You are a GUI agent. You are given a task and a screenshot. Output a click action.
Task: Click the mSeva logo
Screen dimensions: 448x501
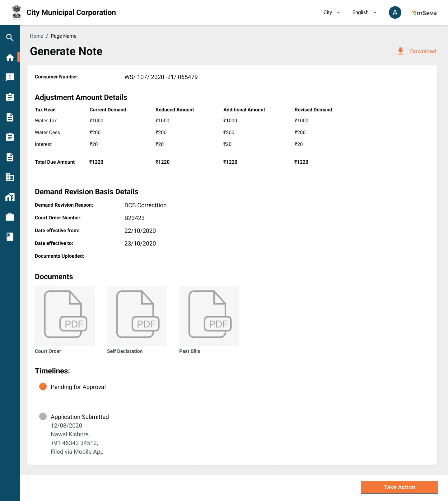(424, 13)
